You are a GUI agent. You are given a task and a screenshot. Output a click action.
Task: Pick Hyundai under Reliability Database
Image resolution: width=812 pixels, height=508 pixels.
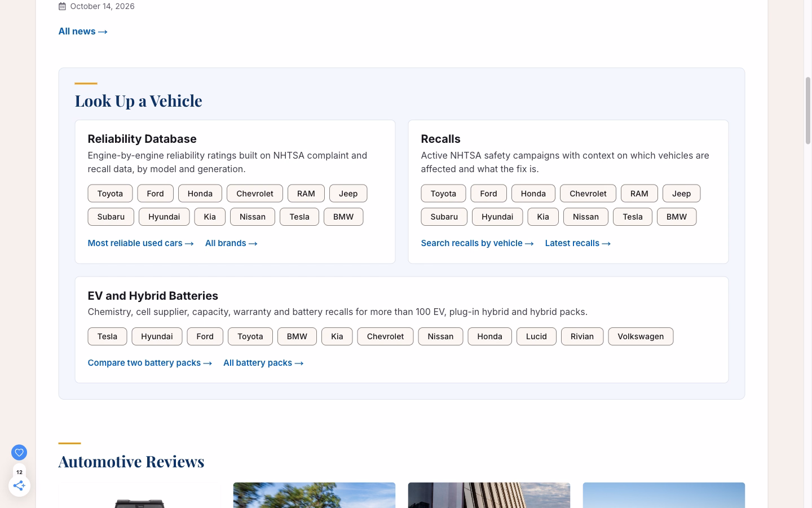point(164,217)
